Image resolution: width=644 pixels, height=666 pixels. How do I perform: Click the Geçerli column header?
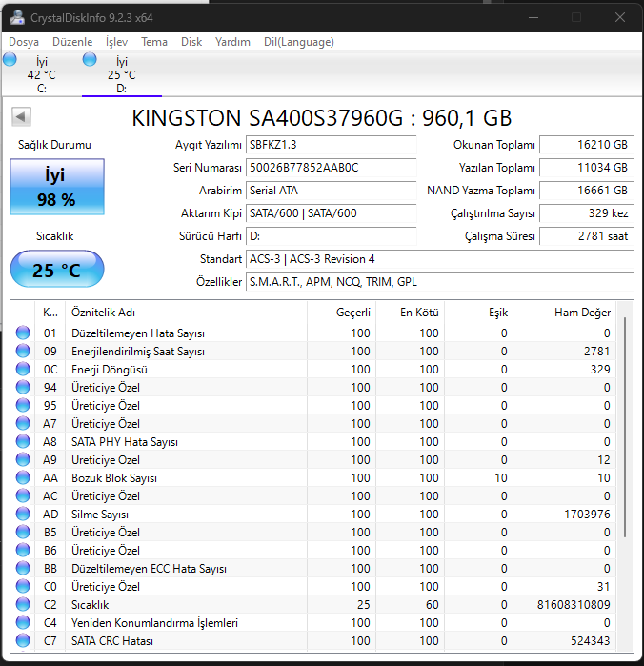(x=342, y=313)
